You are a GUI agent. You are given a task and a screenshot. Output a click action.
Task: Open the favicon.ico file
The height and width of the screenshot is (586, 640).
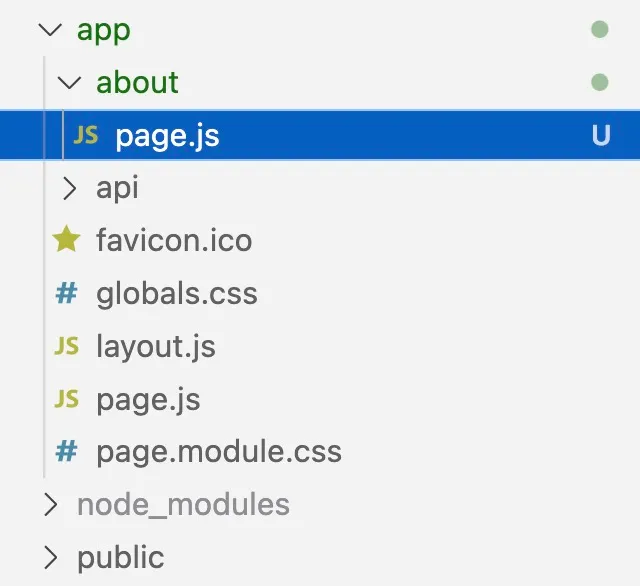point(174,241)
